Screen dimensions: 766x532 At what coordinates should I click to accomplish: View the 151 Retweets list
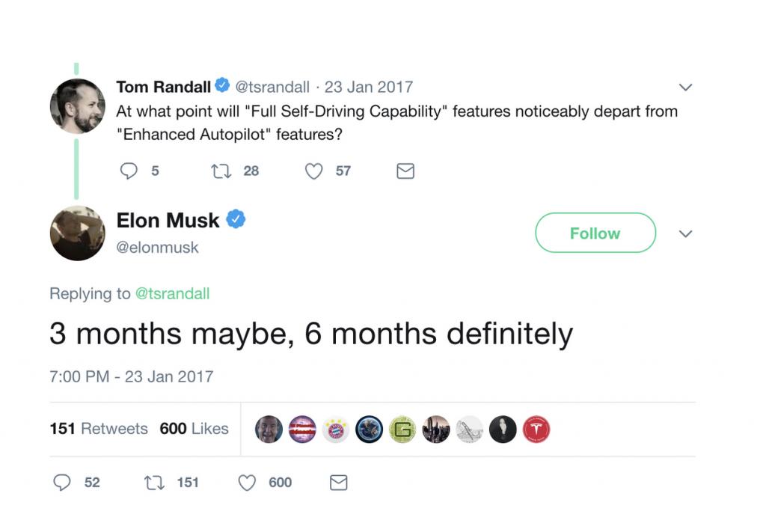pyautogui.click(x=99, y=429)
